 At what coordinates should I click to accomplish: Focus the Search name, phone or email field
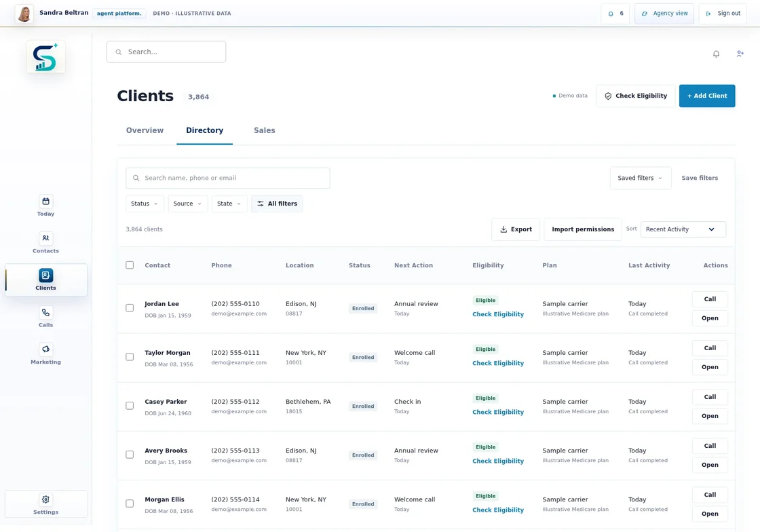click(x=228, y=178)
